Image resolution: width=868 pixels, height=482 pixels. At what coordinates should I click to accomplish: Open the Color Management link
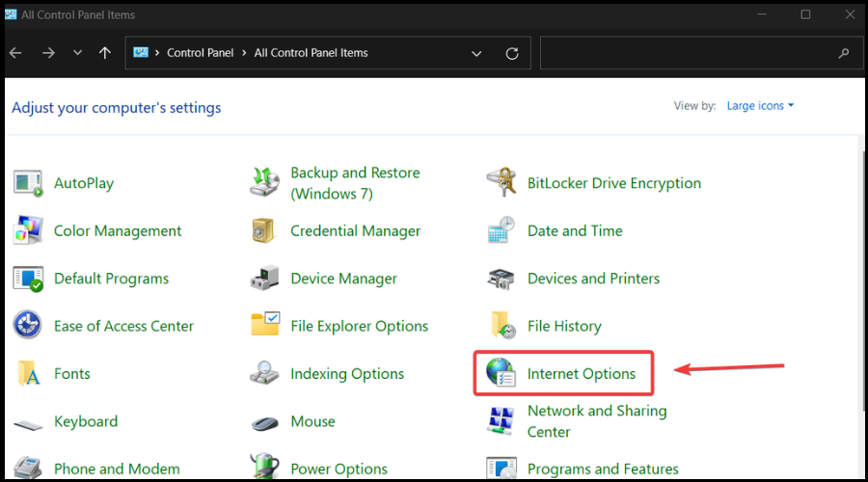coord(118,230)
